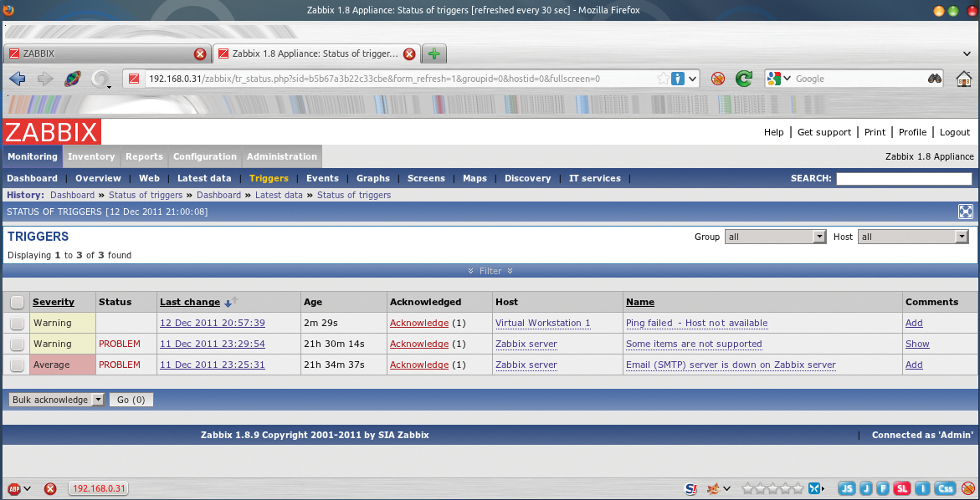Viewport: 980px width, 500px height.
Task: Click the Css status bar icon
Action: point(947,488)
